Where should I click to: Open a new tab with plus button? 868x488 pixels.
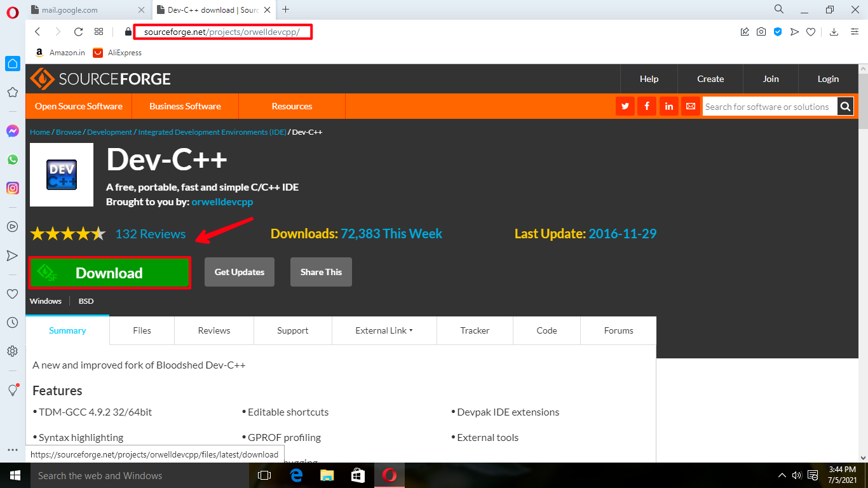click(285, 10)
